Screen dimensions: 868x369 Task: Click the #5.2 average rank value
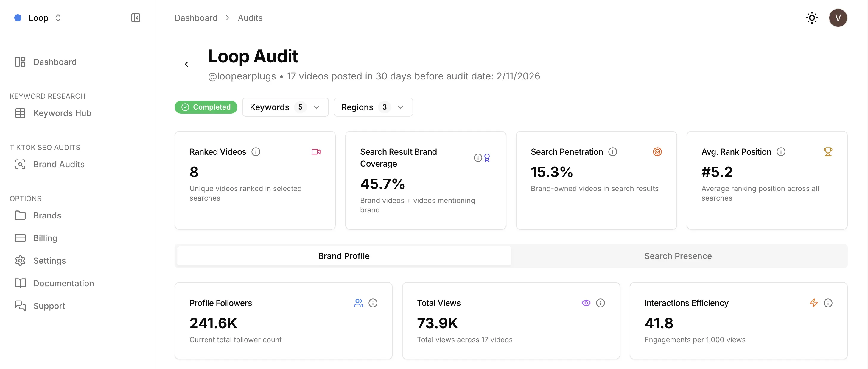pyautogui.click(x=717, y=172)
